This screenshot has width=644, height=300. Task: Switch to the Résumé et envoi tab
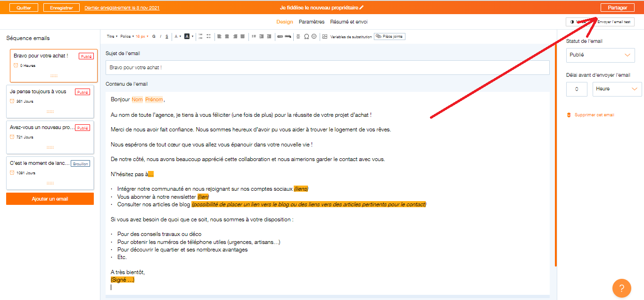point(349,22)
